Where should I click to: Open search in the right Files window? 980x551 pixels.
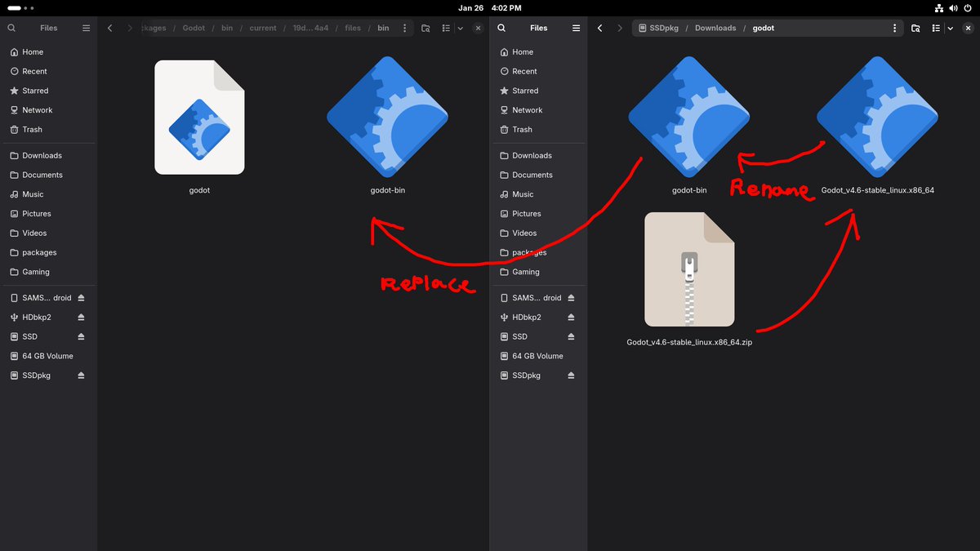click(501, 28)
